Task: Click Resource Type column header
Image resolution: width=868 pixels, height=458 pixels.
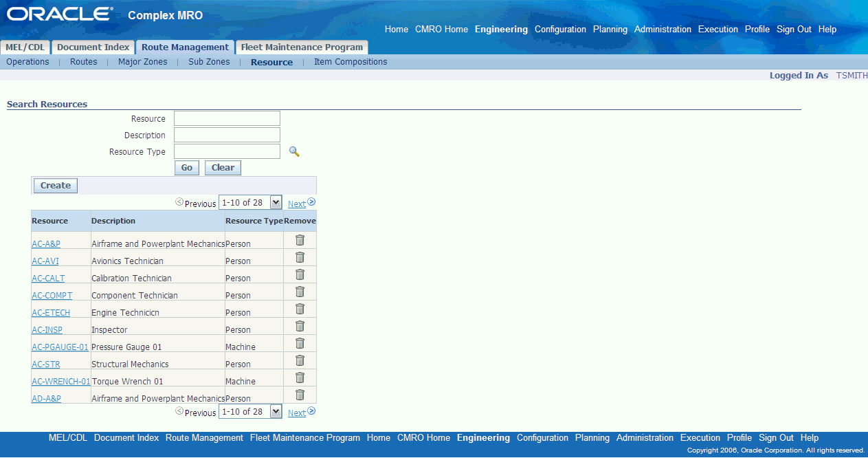Action: click(x=254, y=221)
